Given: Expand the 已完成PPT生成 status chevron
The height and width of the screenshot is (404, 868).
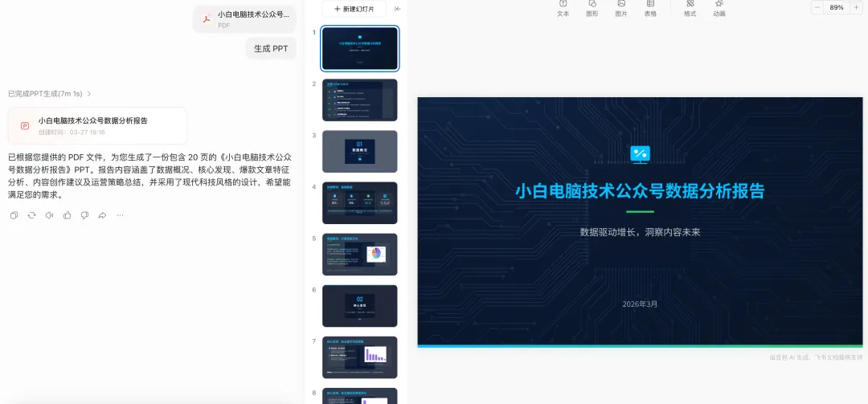Looking at the screenshot, I should pos(89,94).
